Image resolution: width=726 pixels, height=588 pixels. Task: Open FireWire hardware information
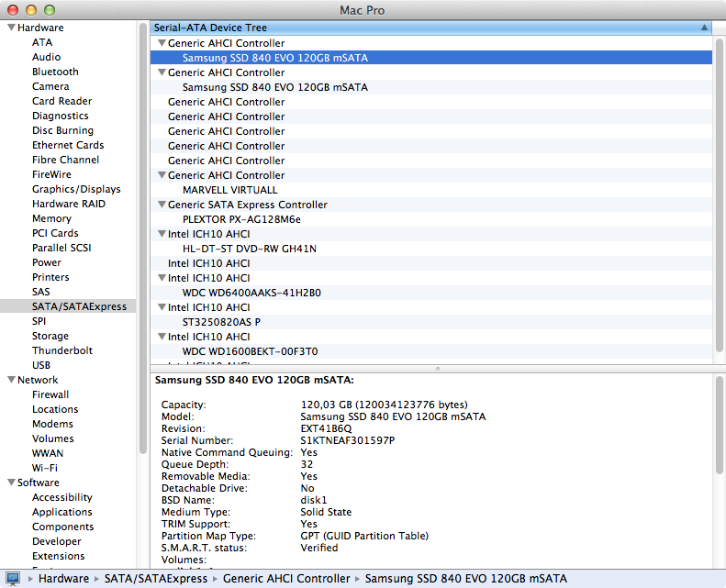click(51, 174)
